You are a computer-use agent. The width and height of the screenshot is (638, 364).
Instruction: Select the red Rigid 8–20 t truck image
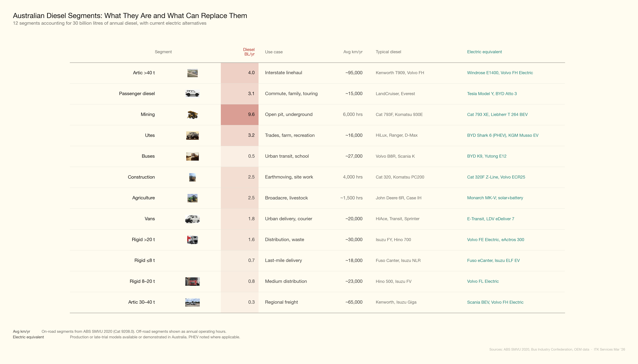click(192, 281)
